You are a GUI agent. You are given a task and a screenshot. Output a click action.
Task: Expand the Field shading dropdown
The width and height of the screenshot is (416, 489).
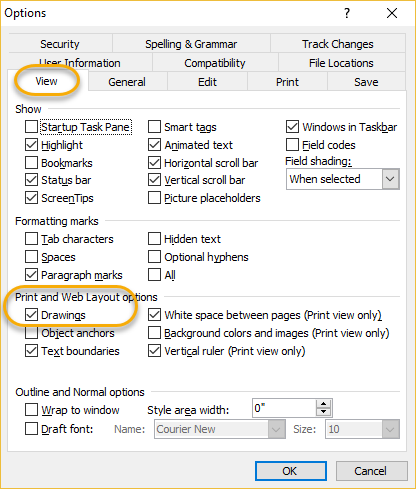coord(390,179)
